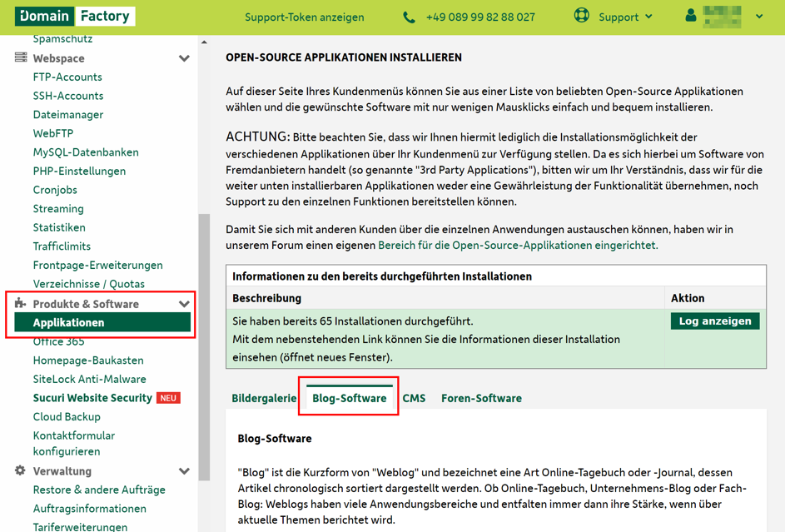Open FTP-Accounts in the sidebar
The height and width of the screenshot is (532, 785).
(67, 77)
